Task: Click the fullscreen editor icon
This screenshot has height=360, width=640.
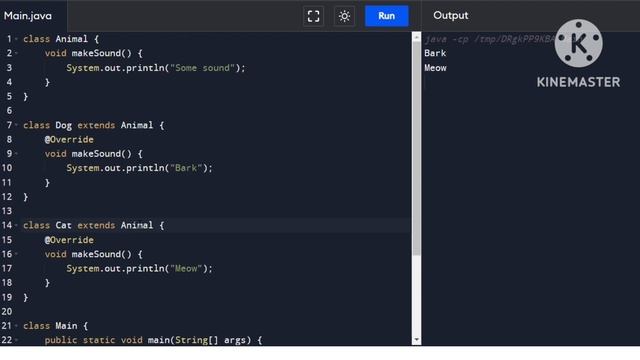Action: pos(313,16)
